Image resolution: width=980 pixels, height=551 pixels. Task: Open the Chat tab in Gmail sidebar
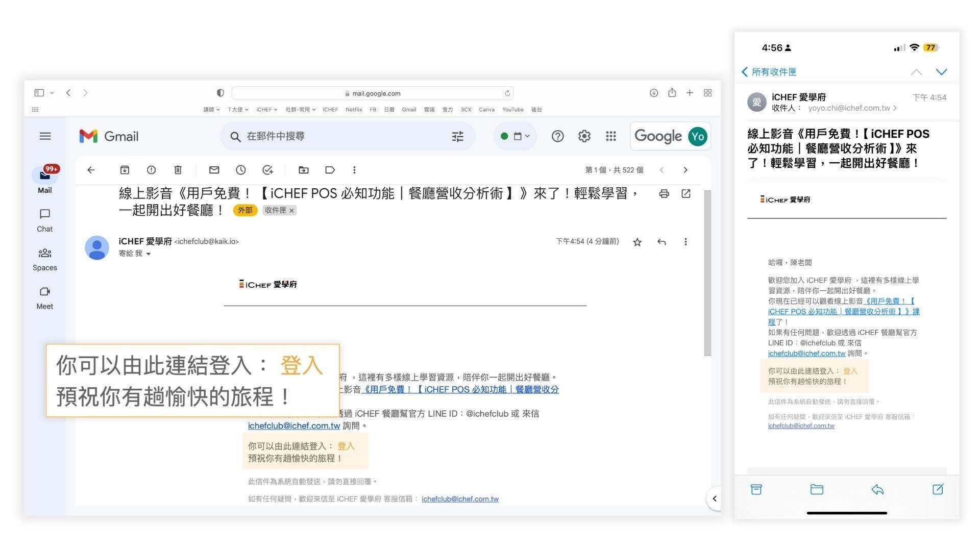pos(44,220)
